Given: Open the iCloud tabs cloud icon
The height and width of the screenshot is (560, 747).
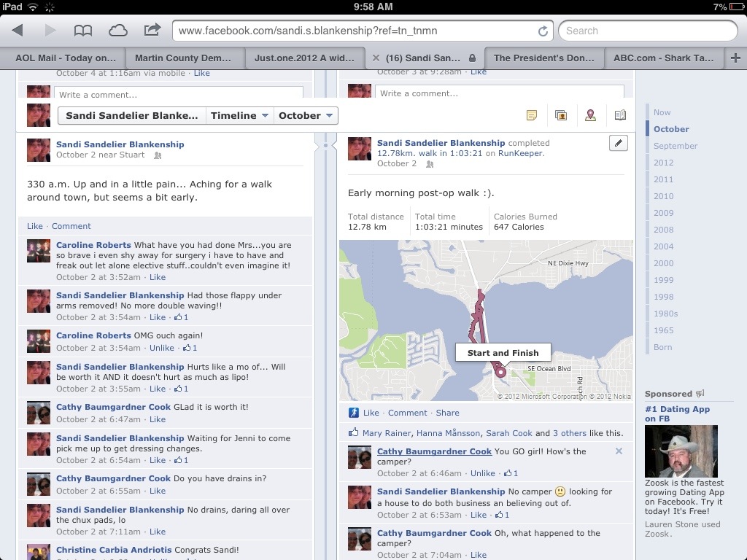Looking at the screenshot, I should 117,31.
